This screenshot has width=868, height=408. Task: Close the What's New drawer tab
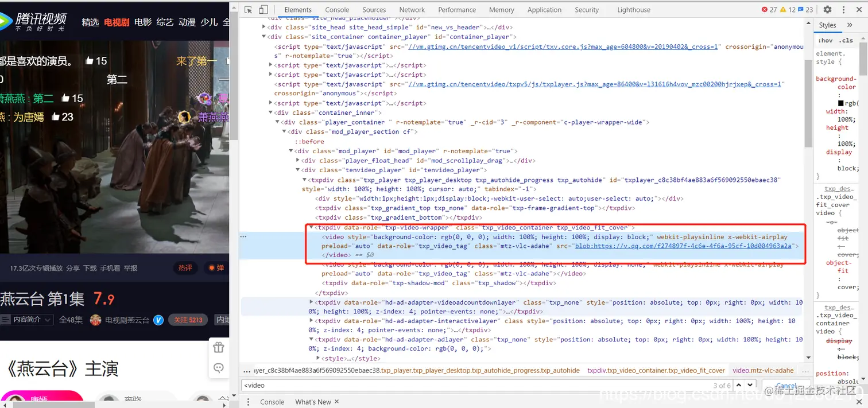point(337,402)
